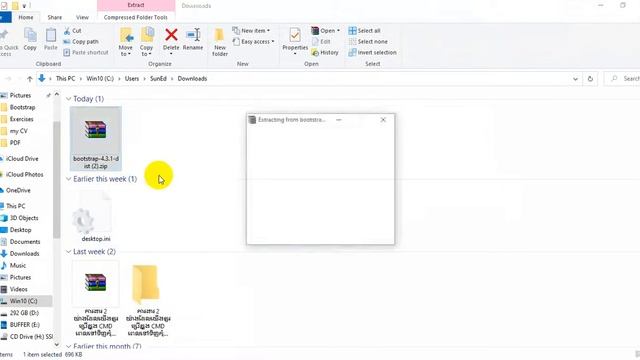Click Copy path in Clipboard group
The width and height of the screenshot is (640, 360).
tap(81, 42)
